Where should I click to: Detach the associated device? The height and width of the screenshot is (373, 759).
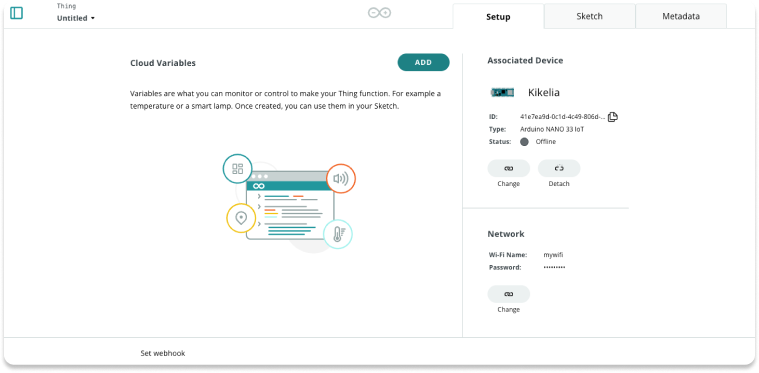point(559,168)
